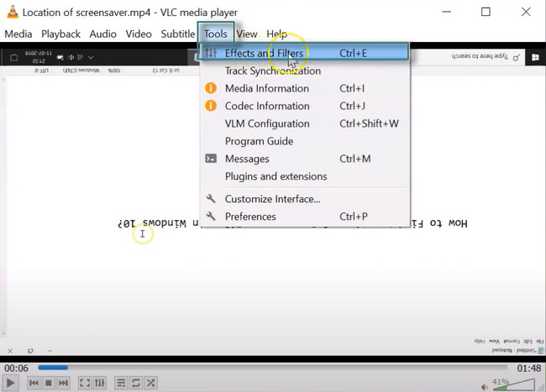Image resolution: width=546 pixels, height=392 pixels.
Task: Open the View menu
Action: click(246, 34)
